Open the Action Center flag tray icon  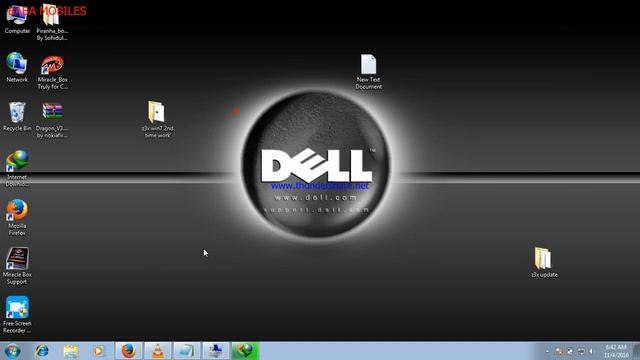coord(570,351)
